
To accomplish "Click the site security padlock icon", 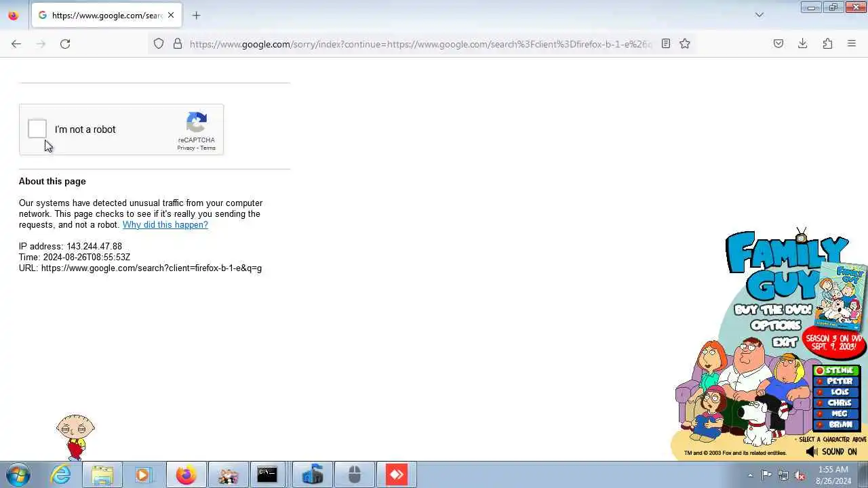I will click(178, 43).
